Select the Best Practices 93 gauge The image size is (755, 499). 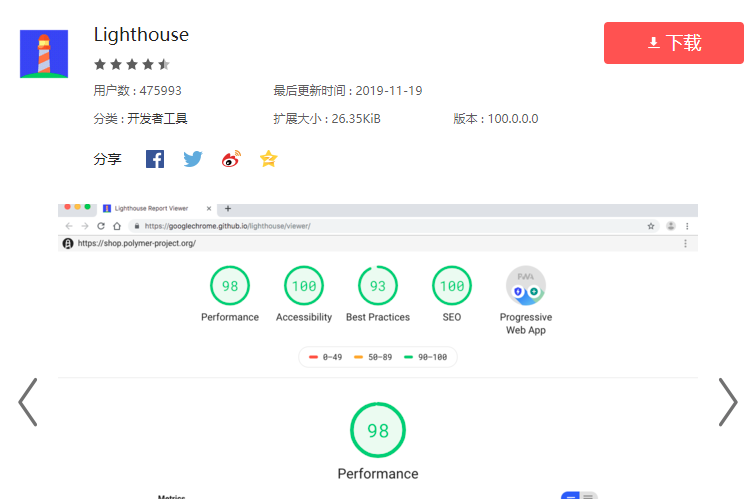[378, 286]
